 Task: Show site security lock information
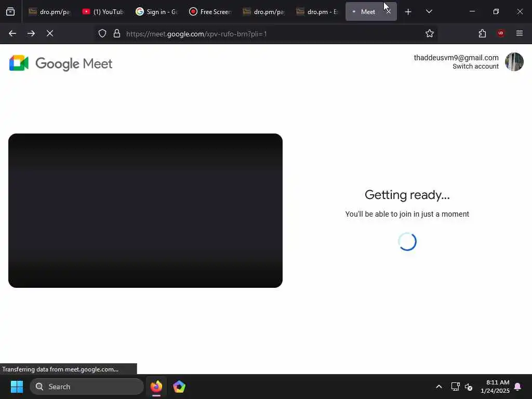point(117,34)
